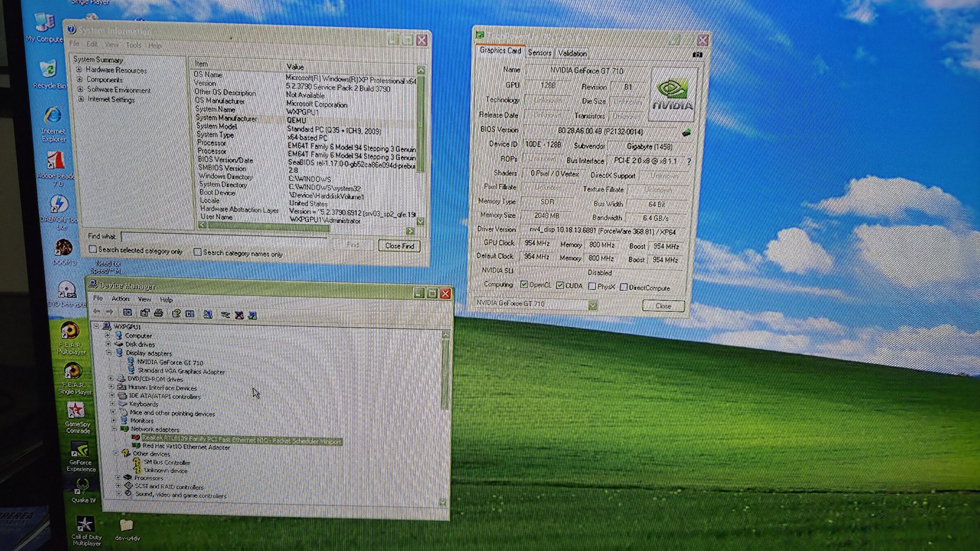Viewport: 980px width, 551px height.
Task: Launch the Quake IV desktop shortcut
Action: (x=83, y=491)
